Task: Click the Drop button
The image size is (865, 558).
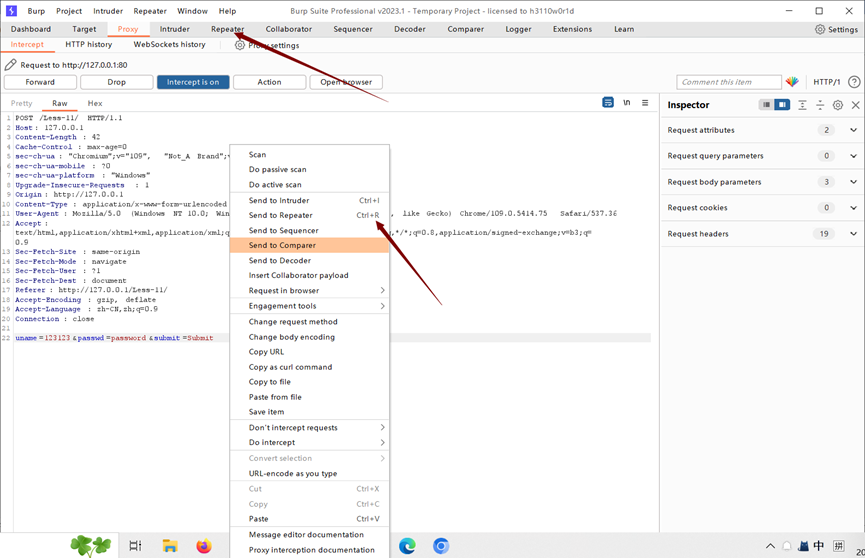Action: 116,82
